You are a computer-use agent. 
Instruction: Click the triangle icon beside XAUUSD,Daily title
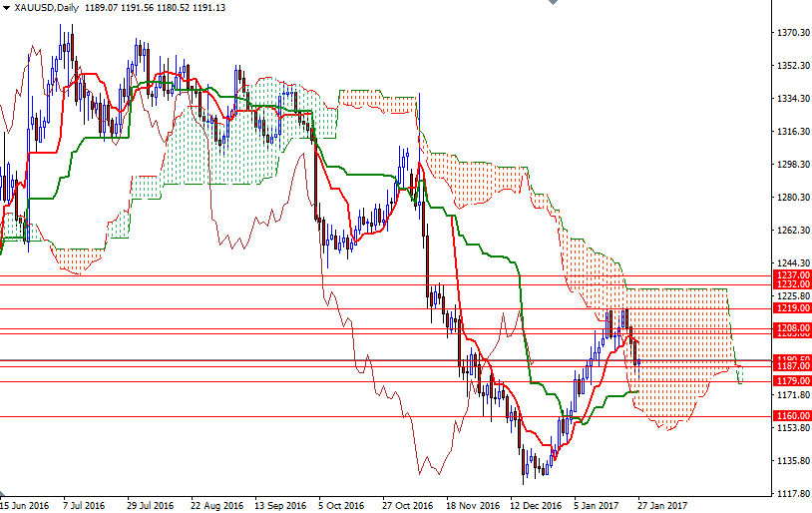click(6, 7)
